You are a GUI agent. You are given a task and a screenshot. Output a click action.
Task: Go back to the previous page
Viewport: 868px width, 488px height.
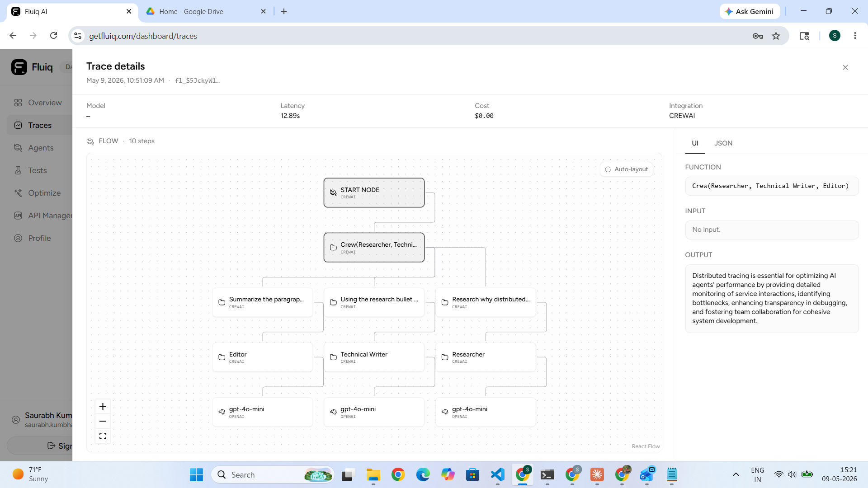(x=13, y=36)
